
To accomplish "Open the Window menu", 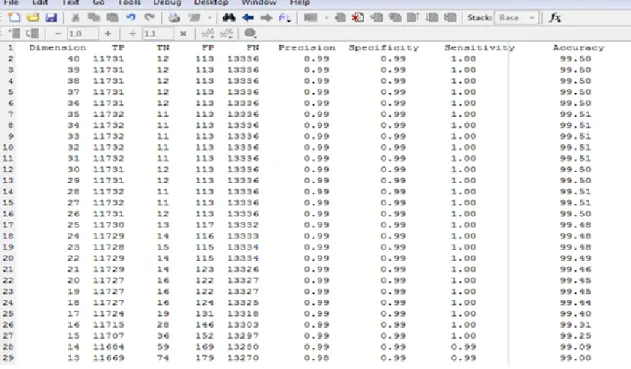I will pos(259,3).
